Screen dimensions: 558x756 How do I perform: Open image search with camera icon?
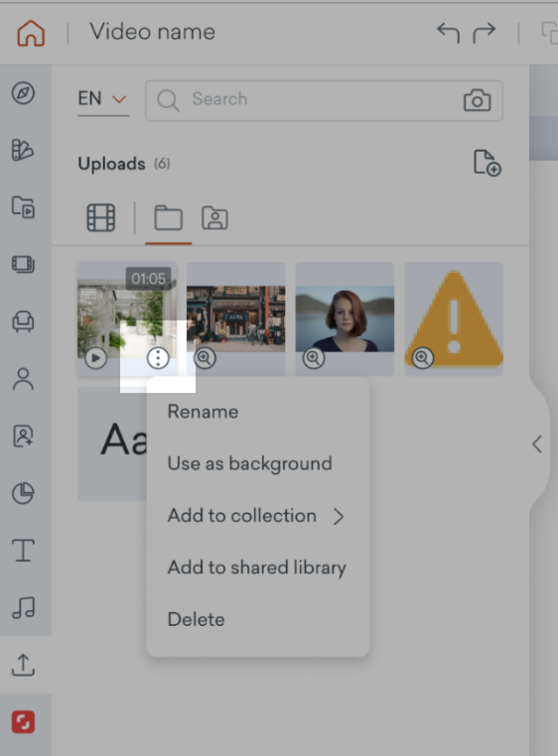477,100
